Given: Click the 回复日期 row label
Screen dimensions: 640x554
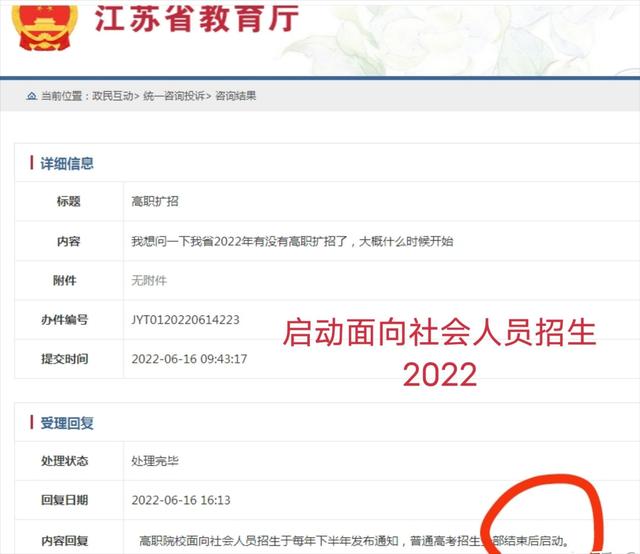Looking at the screenshot, I should pyautogui.click(x=64, y=500).
